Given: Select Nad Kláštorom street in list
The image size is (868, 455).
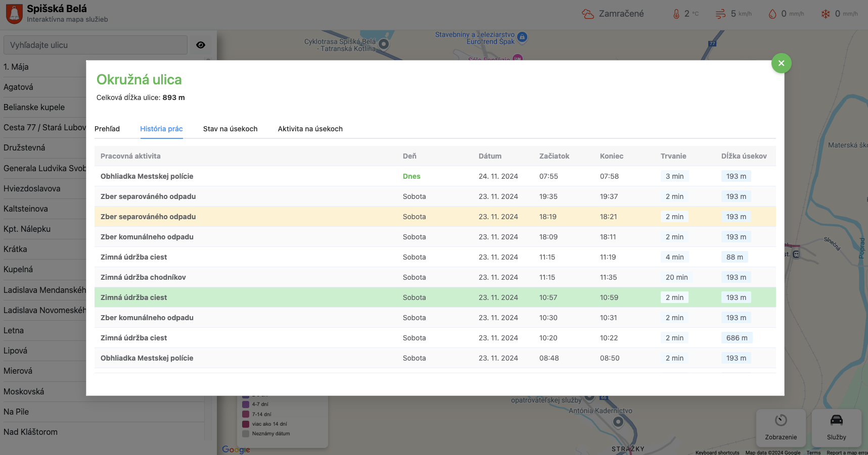Looking at the screenshot, I should coord(104,432).
